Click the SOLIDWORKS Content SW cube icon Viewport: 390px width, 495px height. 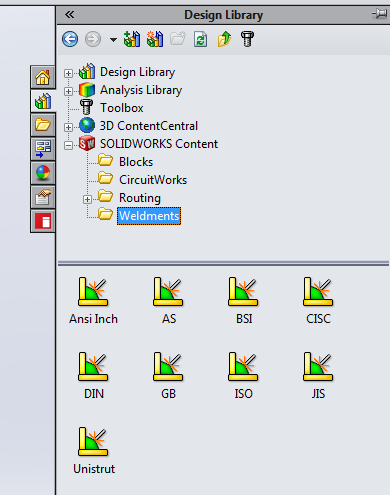point(87,143)
